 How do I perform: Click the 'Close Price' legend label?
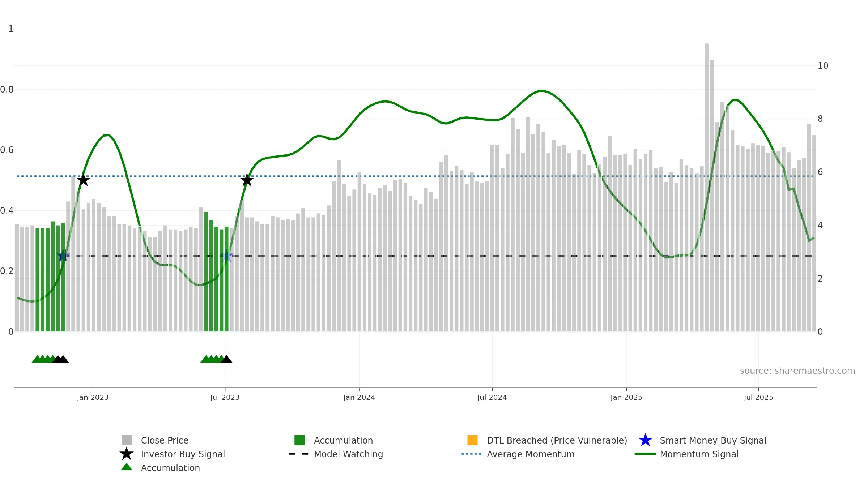pos(165,440)
